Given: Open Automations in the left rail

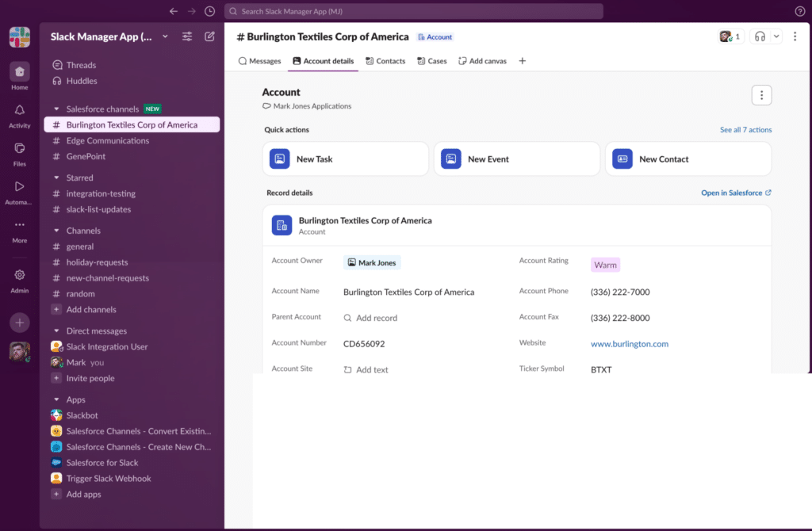Looking at the screenshot, I should click(x=20, y=193).
